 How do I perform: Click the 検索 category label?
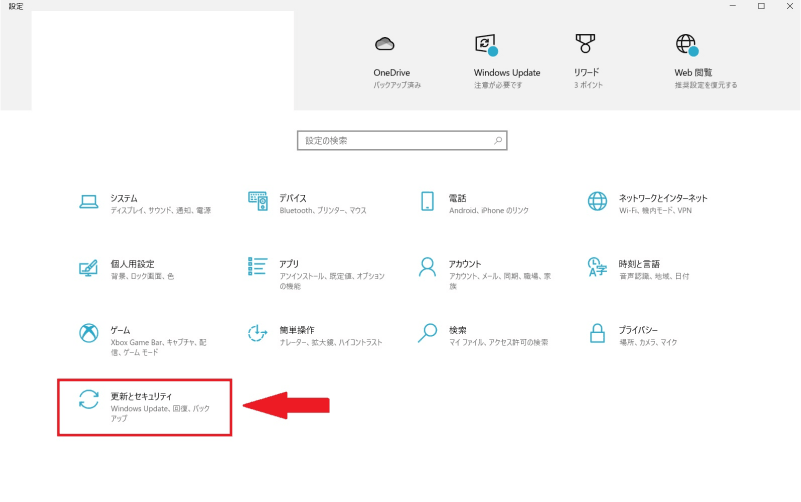(458, 330)
